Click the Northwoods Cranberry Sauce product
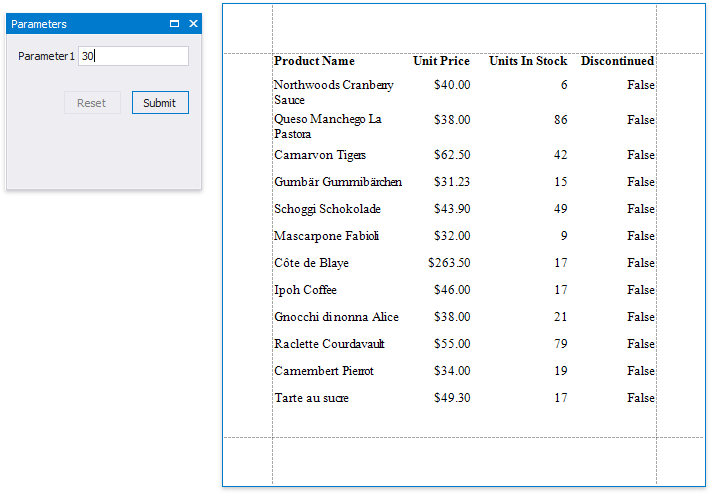 pos(333,92)
